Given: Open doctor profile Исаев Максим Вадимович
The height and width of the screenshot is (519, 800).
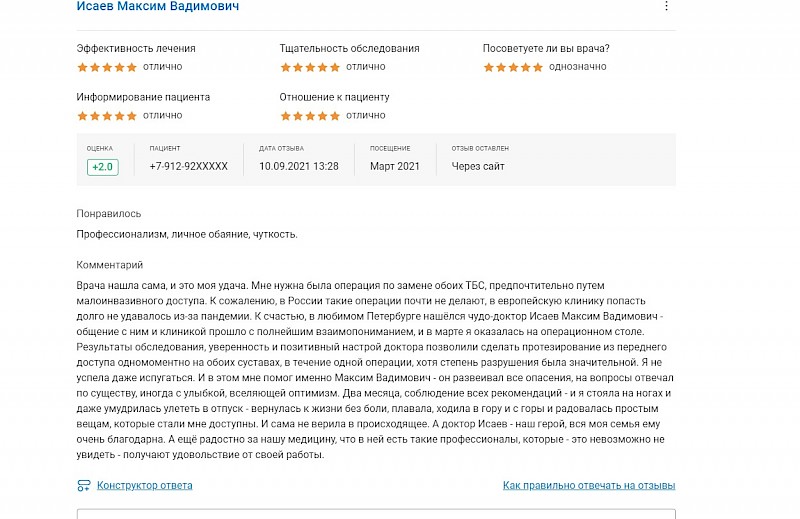Looking at the screenshot, I should click(x=158, y=7).
